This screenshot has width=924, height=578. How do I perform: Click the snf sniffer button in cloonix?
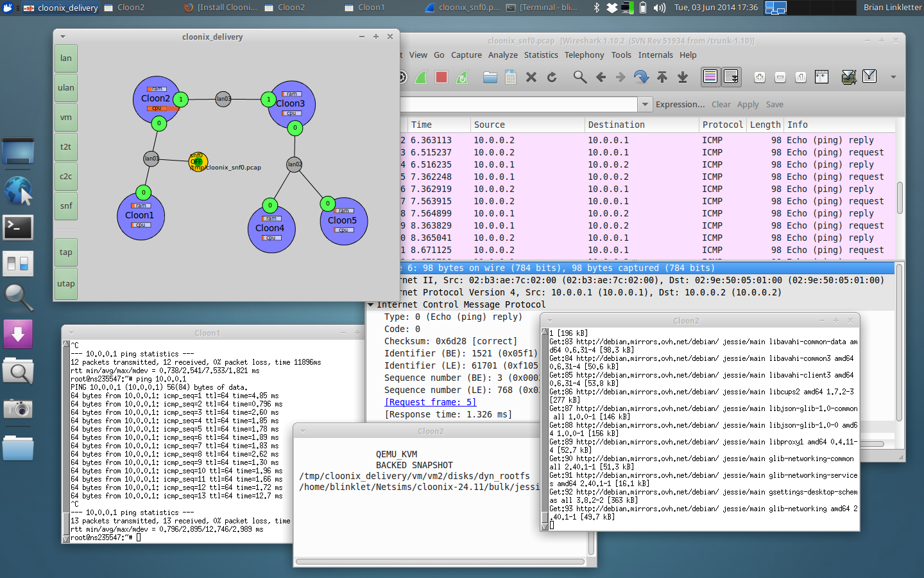(66, 206)
